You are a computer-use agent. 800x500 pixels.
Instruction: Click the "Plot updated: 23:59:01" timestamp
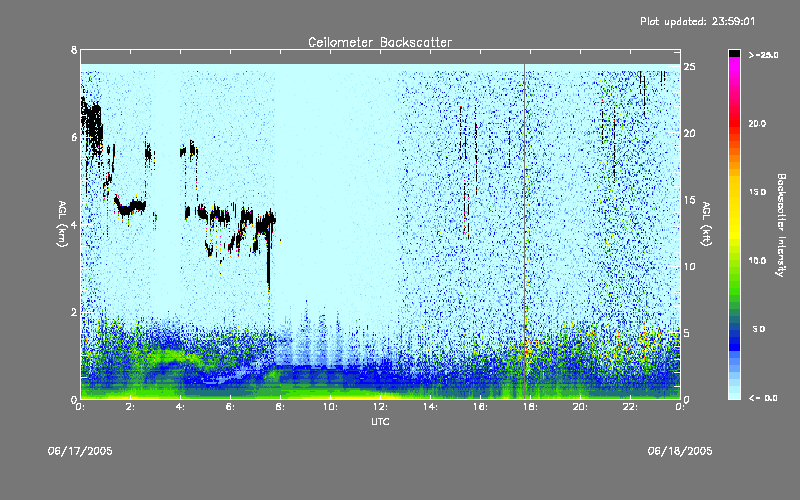pos(697,21)
